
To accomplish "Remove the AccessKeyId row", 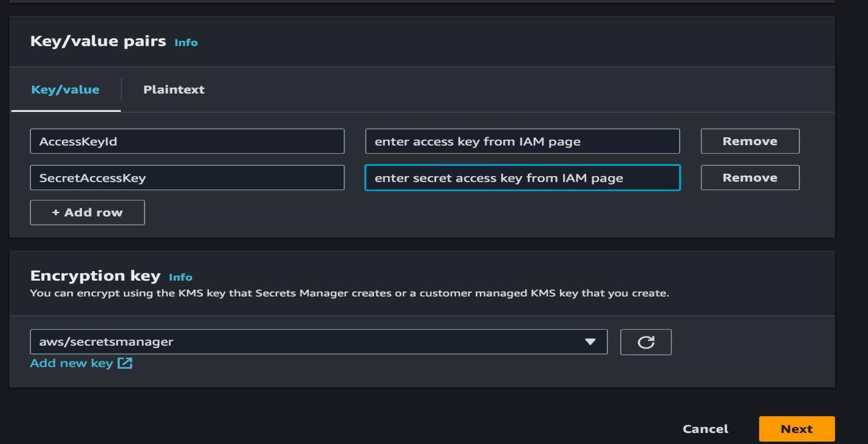I will 750,141.
